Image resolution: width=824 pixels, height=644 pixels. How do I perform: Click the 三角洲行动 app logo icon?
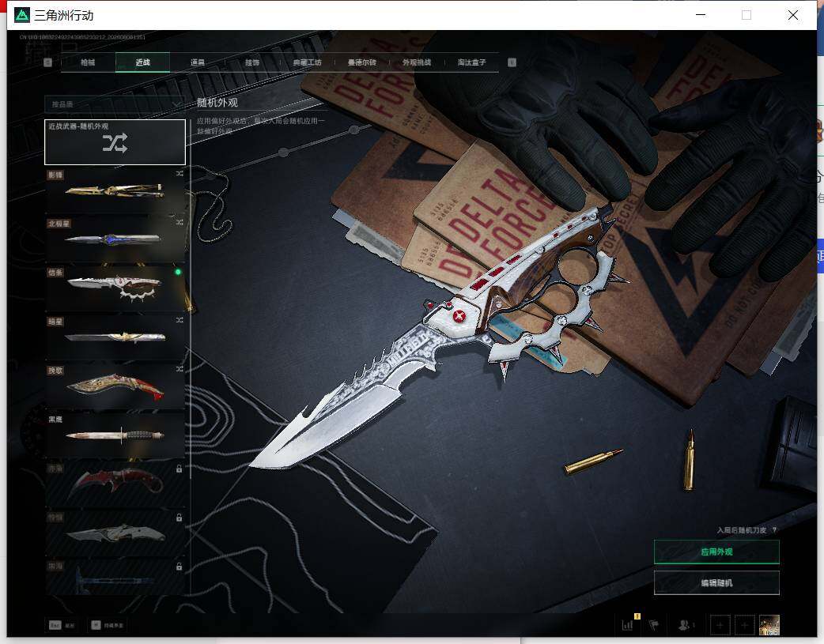22,15
